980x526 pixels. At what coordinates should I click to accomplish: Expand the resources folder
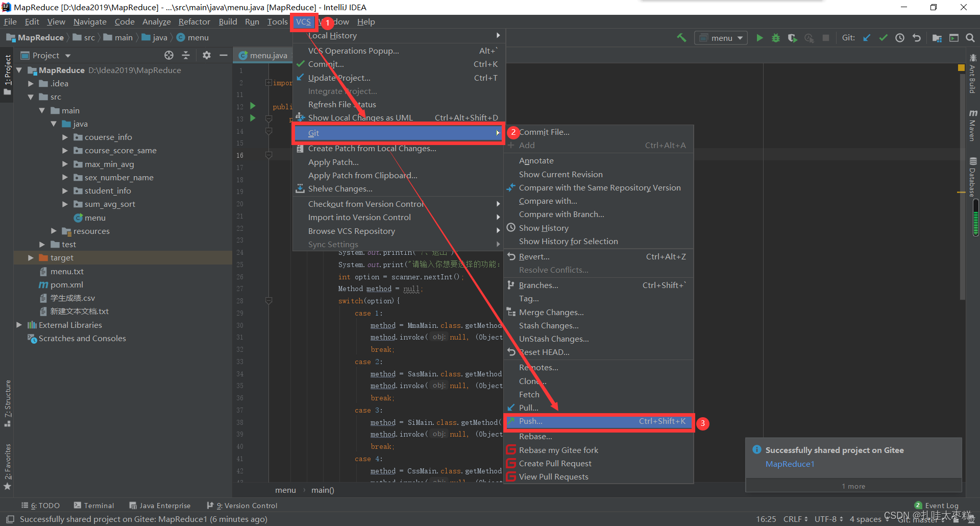(x=54, y=231)
